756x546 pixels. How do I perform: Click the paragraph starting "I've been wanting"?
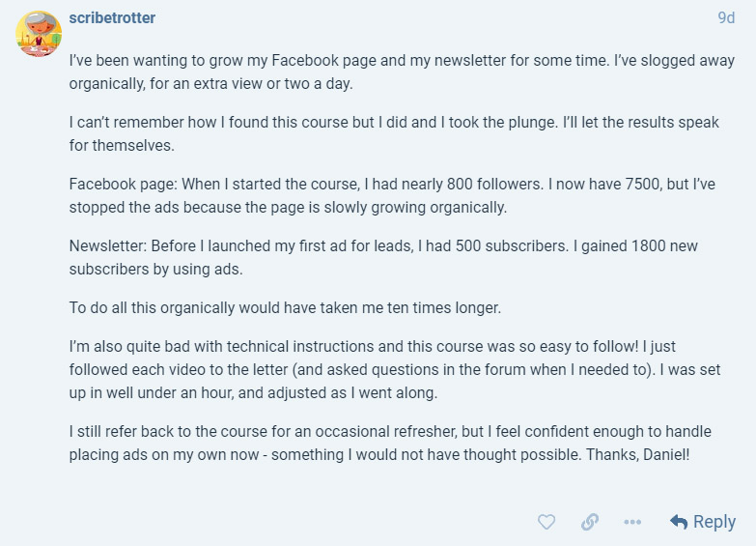click(x=386, y=71)
